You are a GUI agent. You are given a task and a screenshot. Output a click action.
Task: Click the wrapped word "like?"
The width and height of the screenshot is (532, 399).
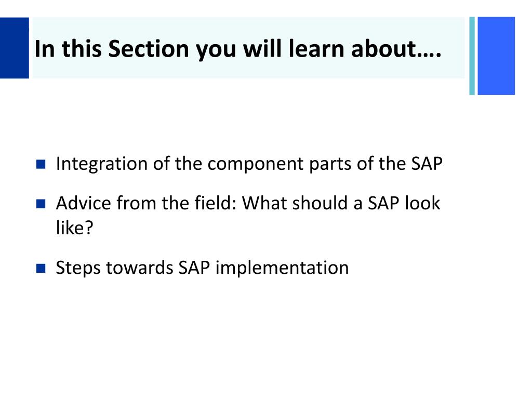74,228
